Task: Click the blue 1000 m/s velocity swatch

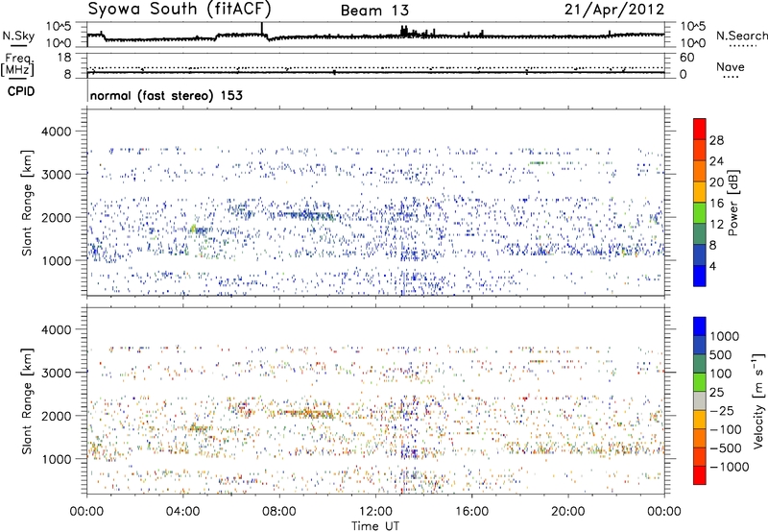Action: pos(700,326)
